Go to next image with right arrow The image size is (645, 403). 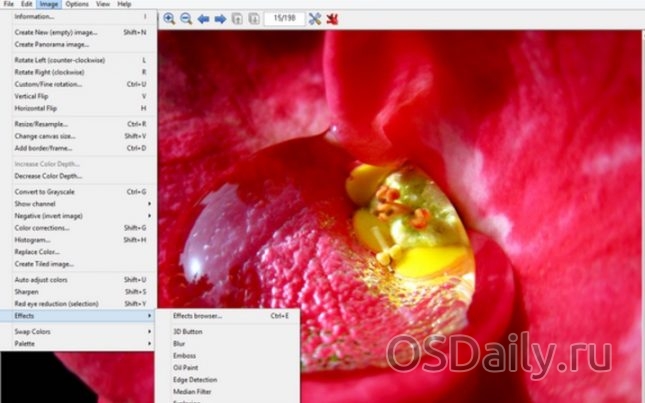point(220,18)
